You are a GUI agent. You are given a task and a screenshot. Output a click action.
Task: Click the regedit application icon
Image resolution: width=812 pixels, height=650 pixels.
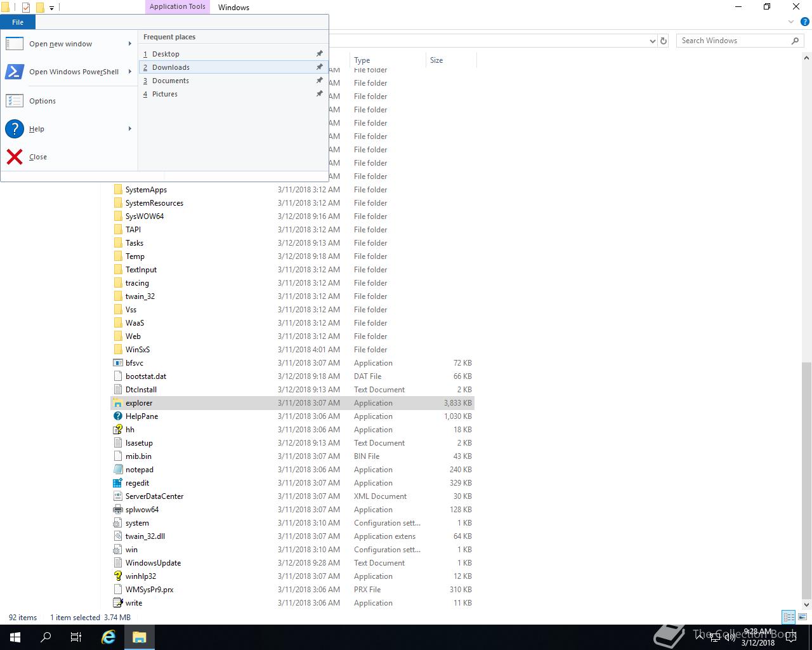click(x=117, y=483)
